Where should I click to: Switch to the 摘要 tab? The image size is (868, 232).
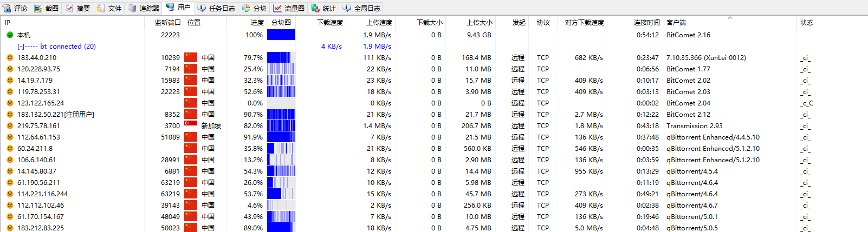(77, 8)
